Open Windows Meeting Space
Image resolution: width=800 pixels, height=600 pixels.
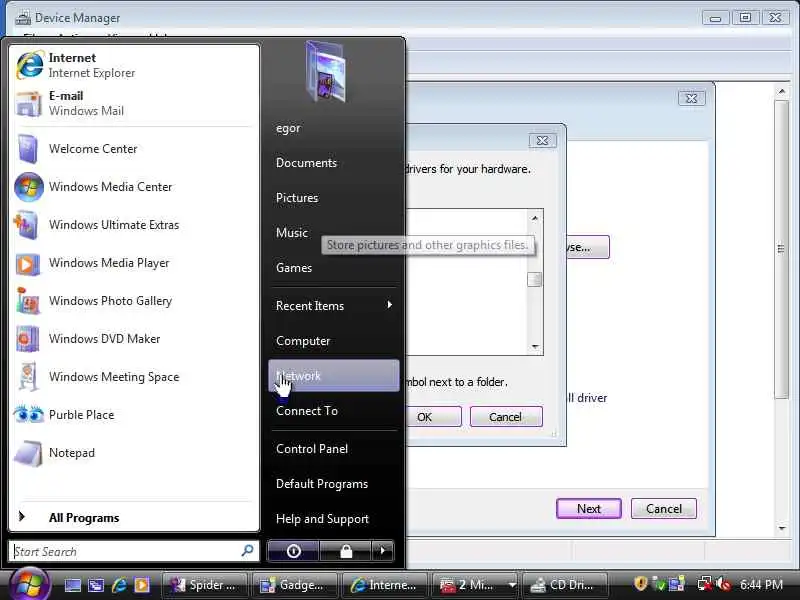[x=134, y=377]
